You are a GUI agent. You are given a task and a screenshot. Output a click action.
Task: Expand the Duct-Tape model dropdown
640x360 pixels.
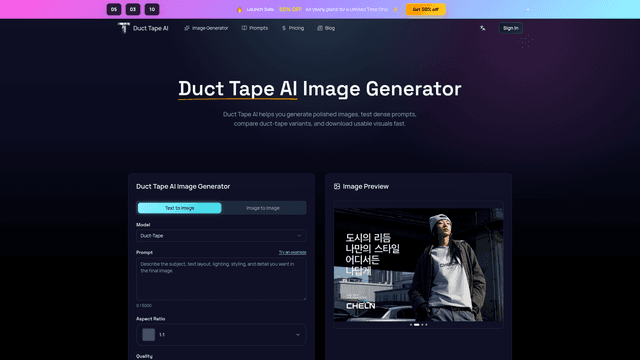pyautogui.click(x=221, y=236)
